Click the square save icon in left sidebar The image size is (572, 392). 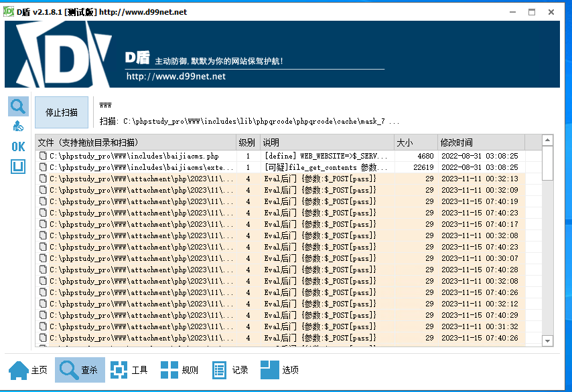(x=18, y=167)
